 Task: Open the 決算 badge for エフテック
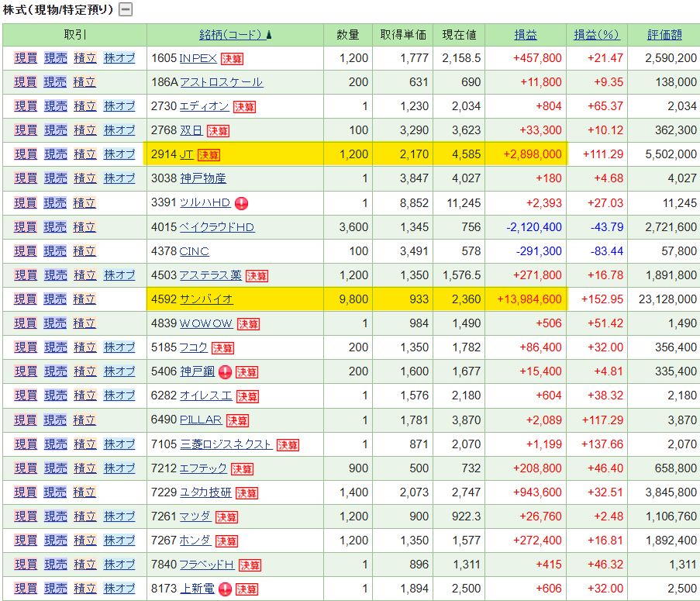click(243, 470)
